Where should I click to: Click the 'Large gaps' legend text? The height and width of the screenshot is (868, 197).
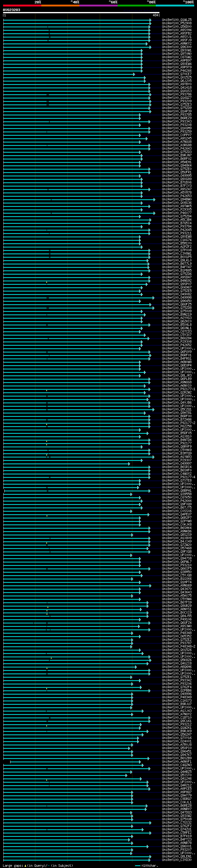point(13,865)
